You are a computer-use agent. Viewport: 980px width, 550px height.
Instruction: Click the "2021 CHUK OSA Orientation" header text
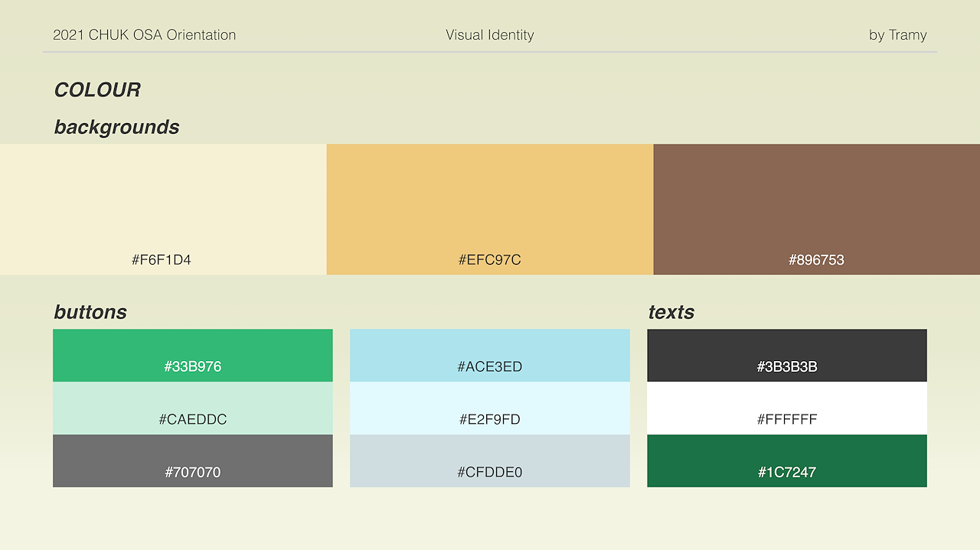coord(145,35)
